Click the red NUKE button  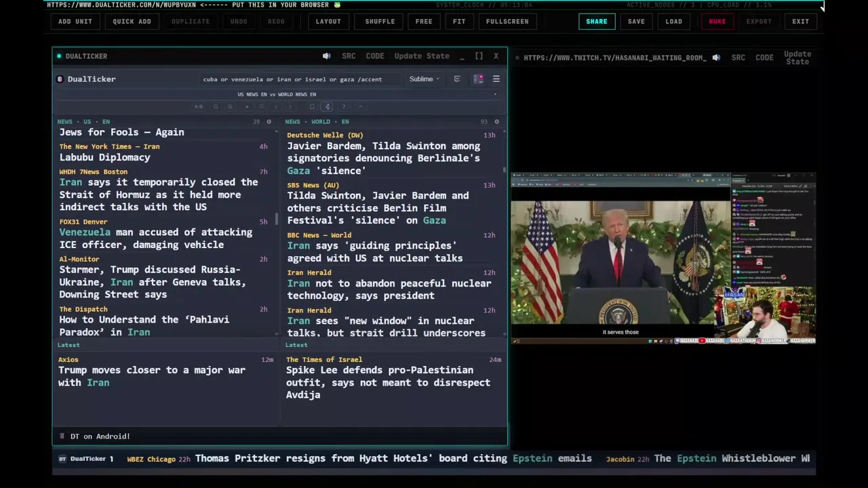717,22
